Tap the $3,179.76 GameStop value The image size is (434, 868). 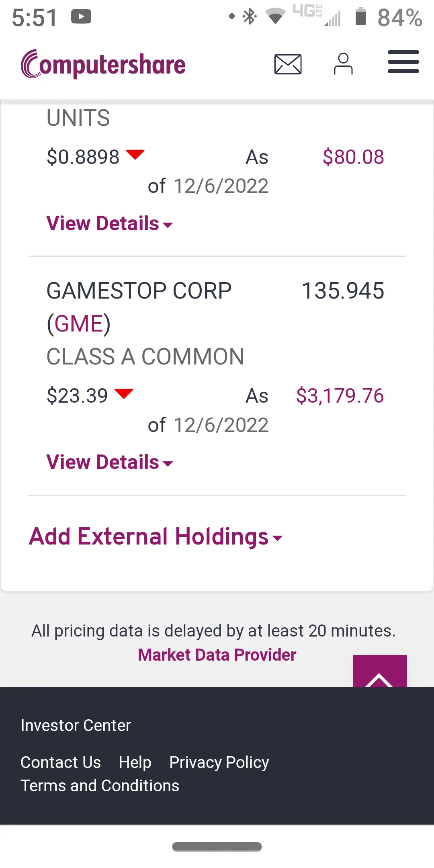[340, 396]
